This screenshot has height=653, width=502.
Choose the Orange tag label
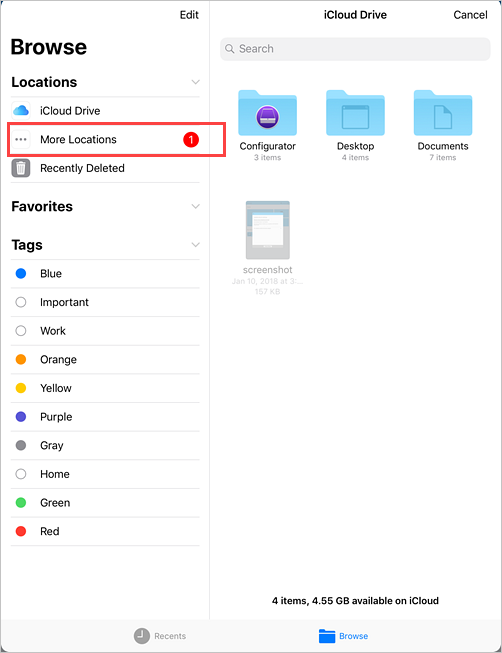(58, 359)
